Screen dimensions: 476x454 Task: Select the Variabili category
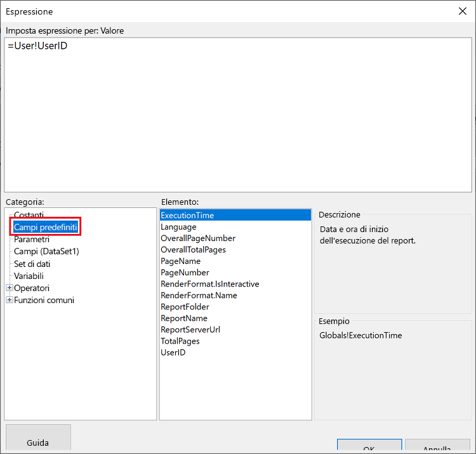[x=29, y=276]
